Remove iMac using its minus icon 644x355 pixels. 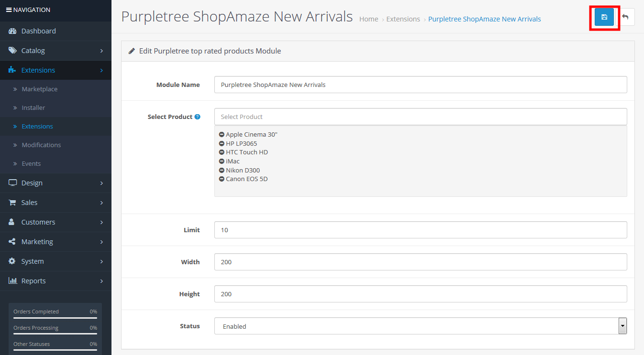(222, 161)
